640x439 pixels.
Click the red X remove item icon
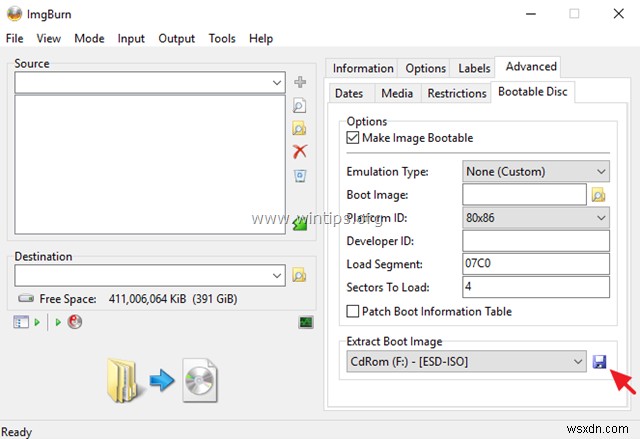[300, 151]
